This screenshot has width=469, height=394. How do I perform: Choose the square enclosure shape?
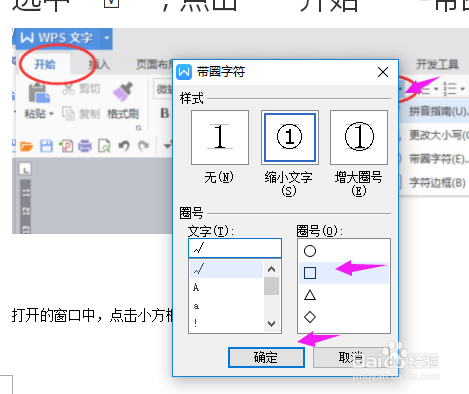(344, 273)
